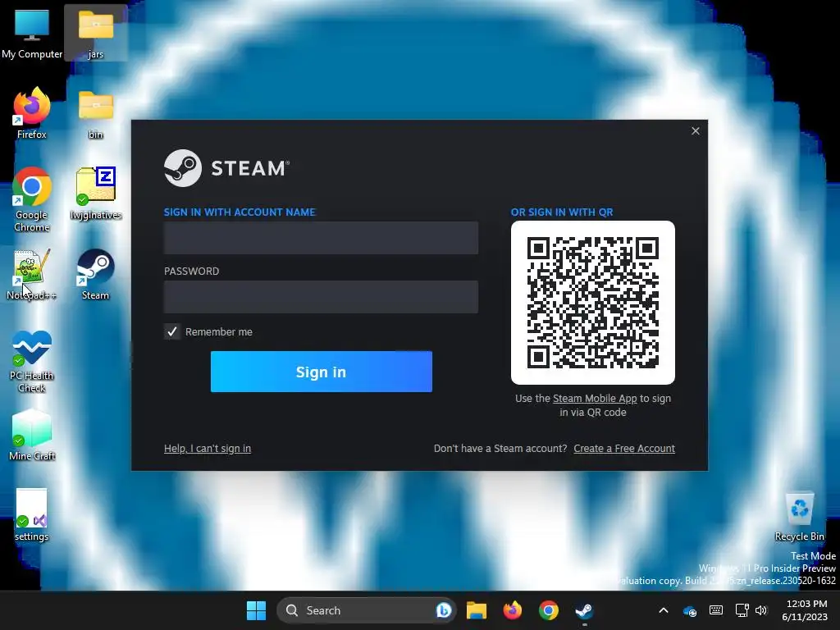
Task: Click the "OR SIGN IN WITH QR" heading
Action: [x=562, y=212]
